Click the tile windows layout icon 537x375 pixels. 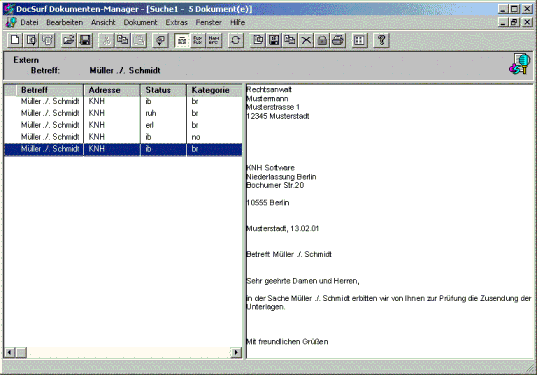359,40
